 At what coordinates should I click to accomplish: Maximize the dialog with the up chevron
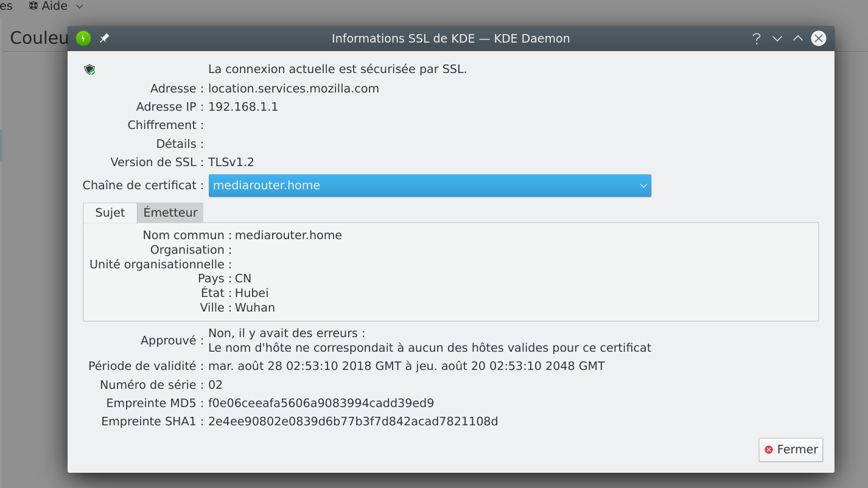[x=797, y=38]
